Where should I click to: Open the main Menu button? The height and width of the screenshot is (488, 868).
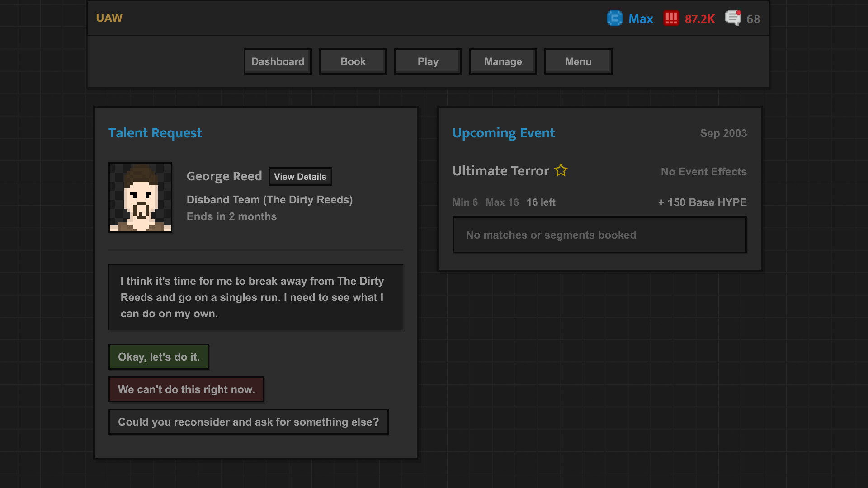point(578,61)
